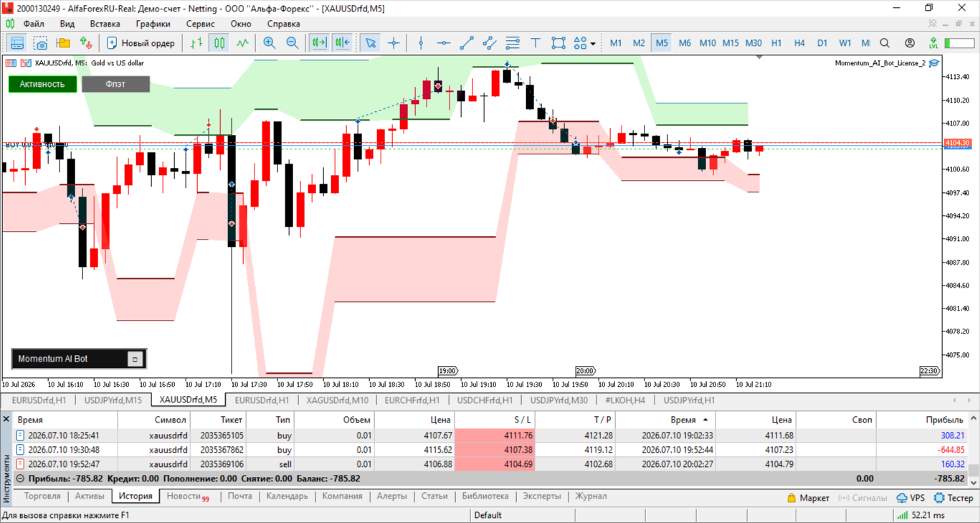Image resolution: width=980 pixels, height=523 pixels.
Task: Open the objects shapes dropdown arrow
Action: tap(593, 44)
